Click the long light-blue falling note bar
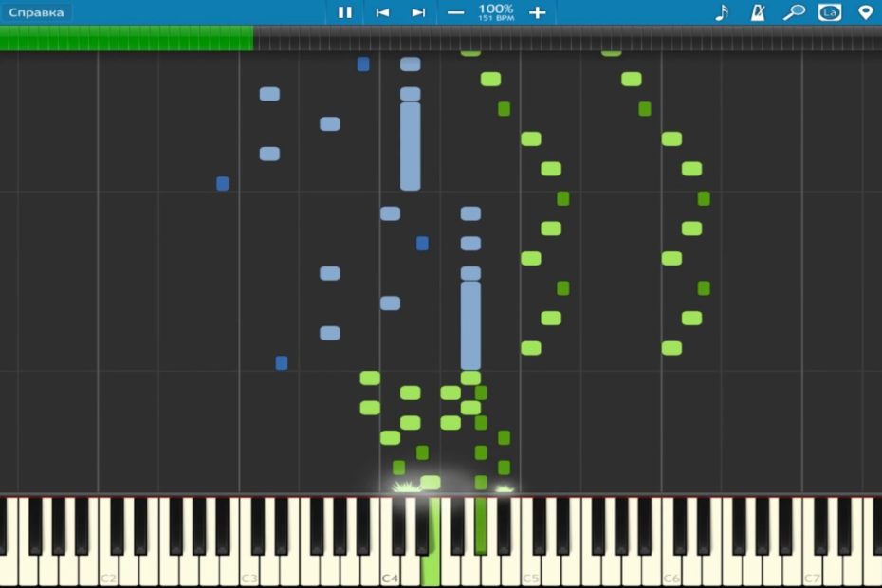 click(x=410, y=146)
